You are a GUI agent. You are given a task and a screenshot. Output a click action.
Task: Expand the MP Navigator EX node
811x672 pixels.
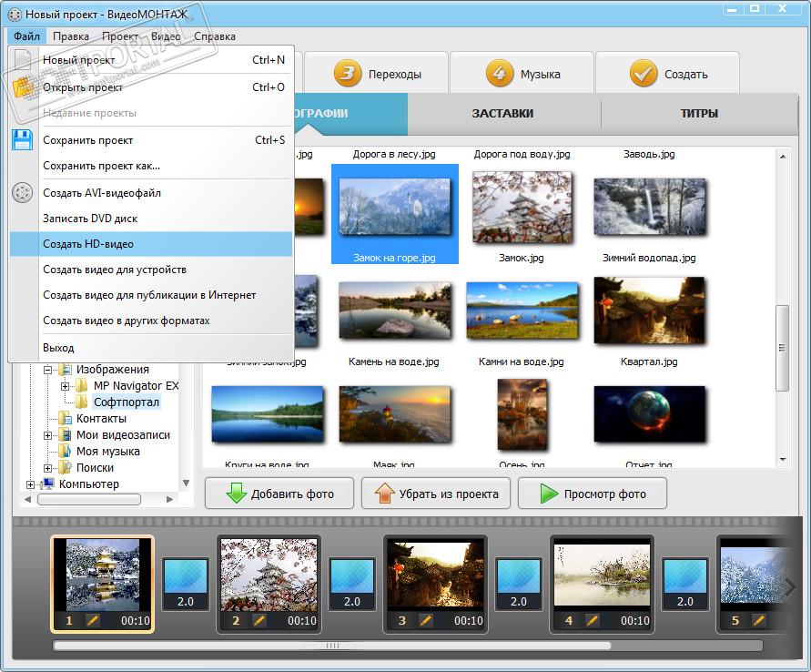[65, 386]
